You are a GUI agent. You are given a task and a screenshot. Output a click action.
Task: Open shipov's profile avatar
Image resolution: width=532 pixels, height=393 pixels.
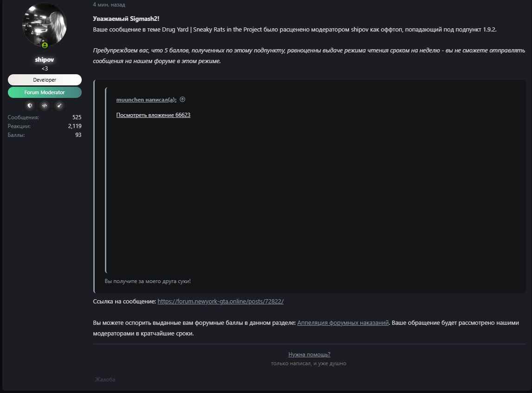coord(45,25)
